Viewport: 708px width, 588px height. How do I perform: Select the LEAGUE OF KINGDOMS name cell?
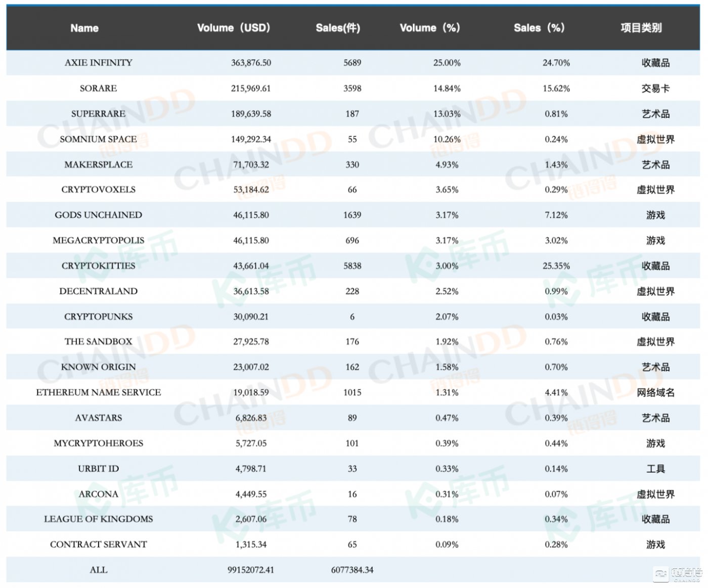point(99,519)
